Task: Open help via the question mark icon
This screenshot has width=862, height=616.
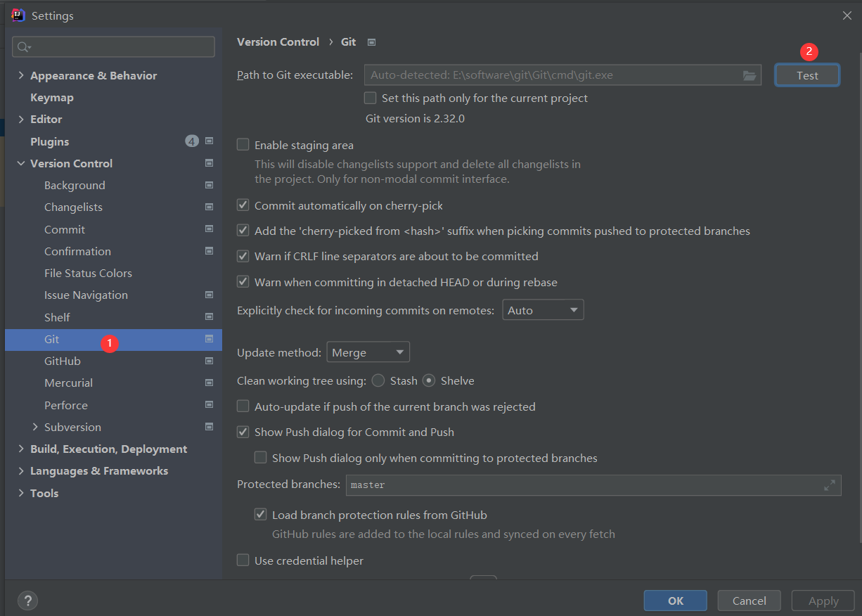Action: [x=27, y=601]
